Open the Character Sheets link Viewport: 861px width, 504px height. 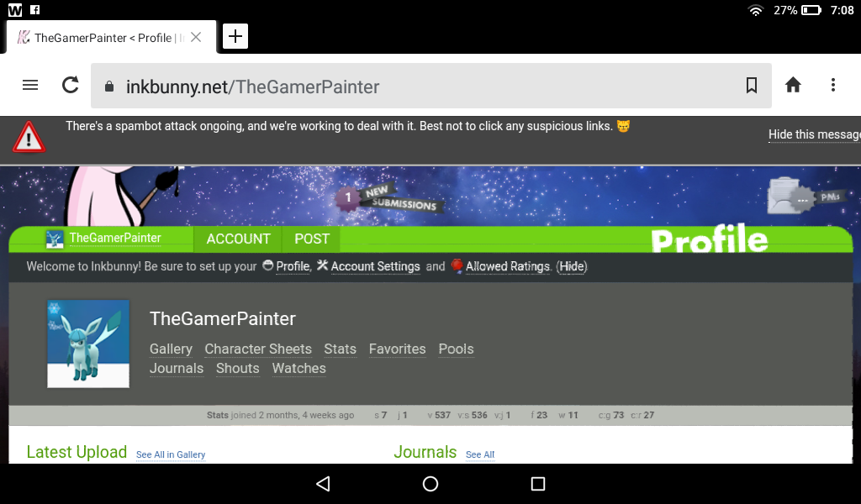tap(258, 349)
